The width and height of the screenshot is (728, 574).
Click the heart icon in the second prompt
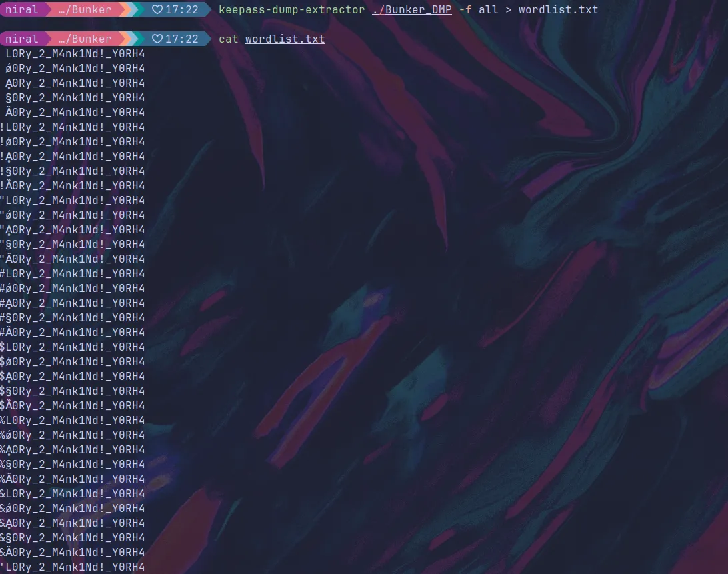tap(157, 39)
